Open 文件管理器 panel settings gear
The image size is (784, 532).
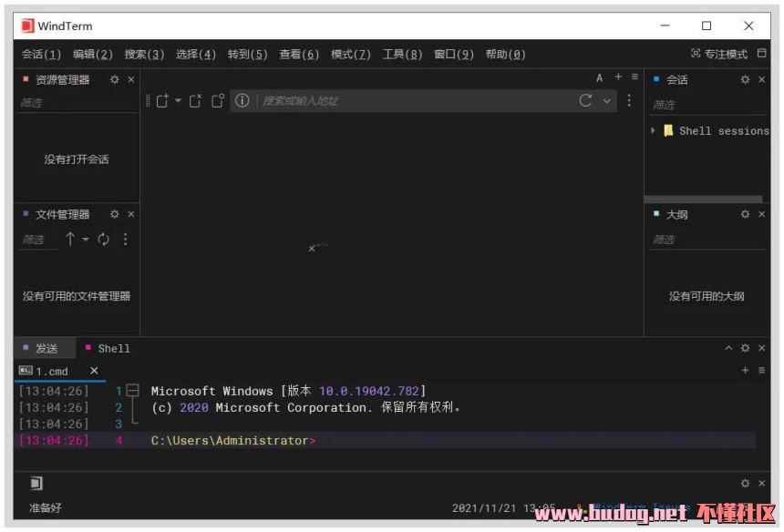[115, 214]
